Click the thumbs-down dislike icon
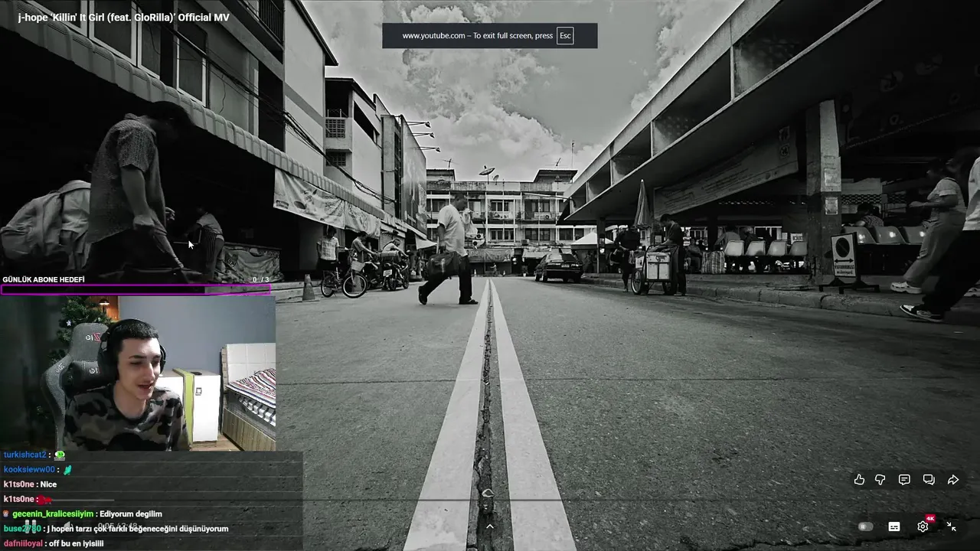This screenshot has width=980, height=551. click(x=880, y=480)
